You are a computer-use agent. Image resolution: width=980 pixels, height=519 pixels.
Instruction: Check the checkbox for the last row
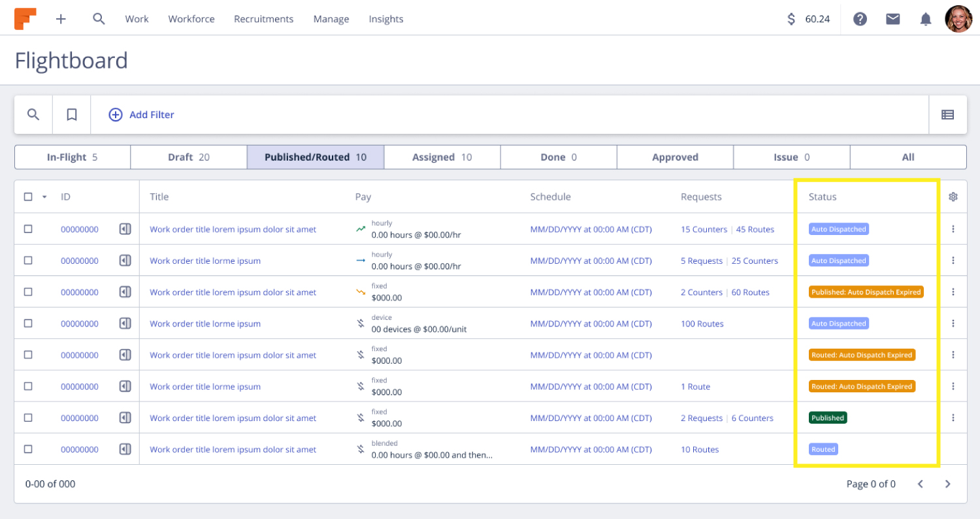click(28, 449)
